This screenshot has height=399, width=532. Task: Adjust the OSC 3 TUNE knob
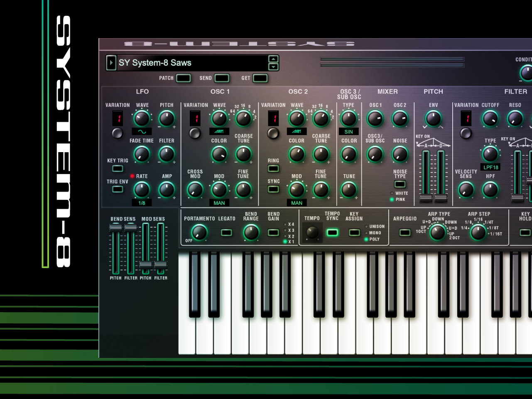(349, 190)
